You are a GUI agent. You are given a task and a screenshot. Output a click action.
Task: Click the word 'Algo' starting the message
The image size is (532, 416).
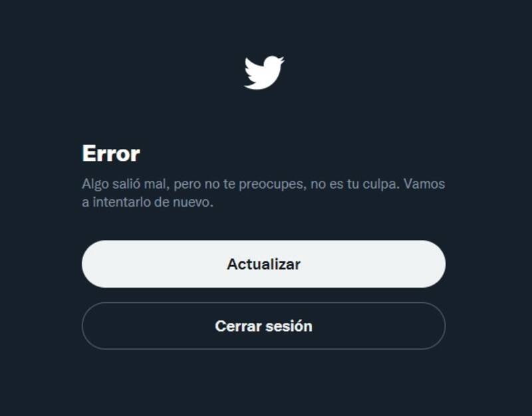pos(95,185)
